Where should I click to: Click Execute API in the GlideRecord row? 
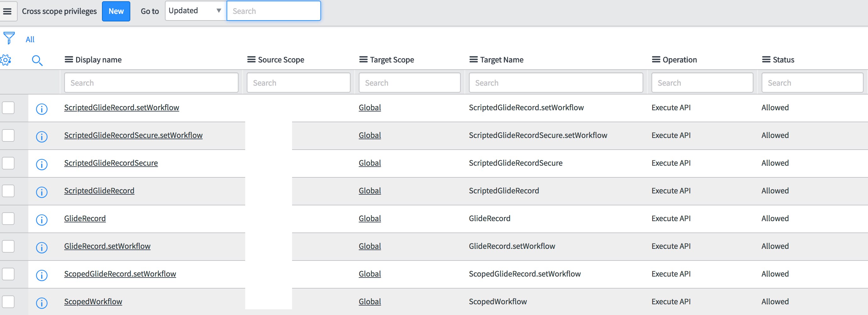[671, 219]
